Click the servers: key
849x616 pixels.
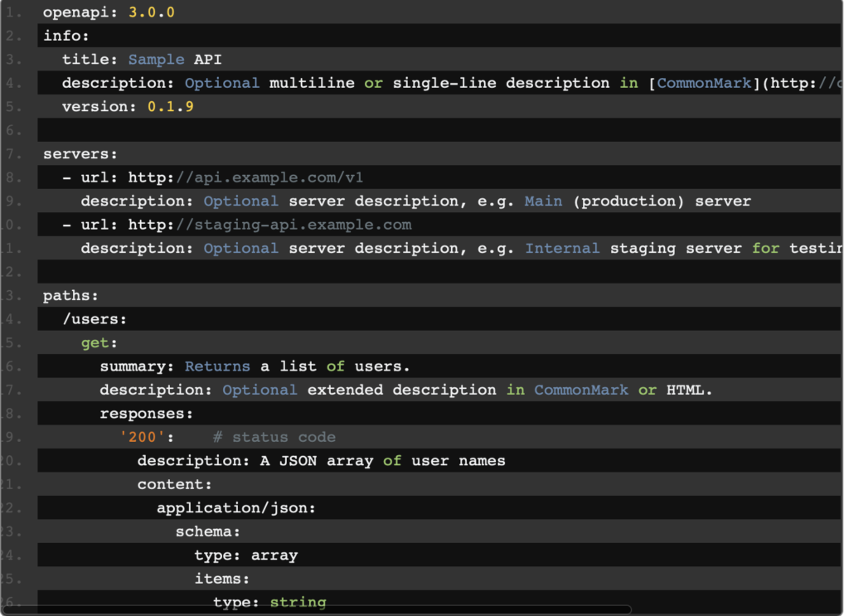point(80,154)
